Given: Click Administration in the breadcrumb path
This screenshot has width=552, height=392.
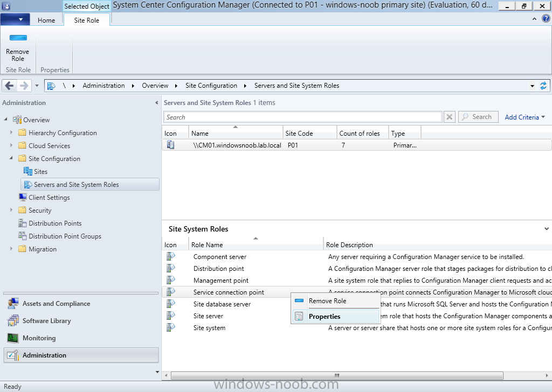Looking at the screenshot, I should [x=103, y=86].
